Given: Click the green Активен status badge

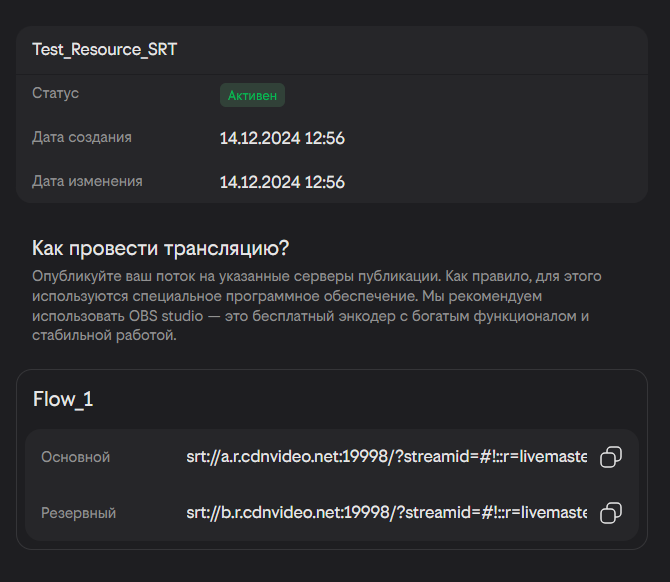Looking at the screenshot, I should [253, 95].
